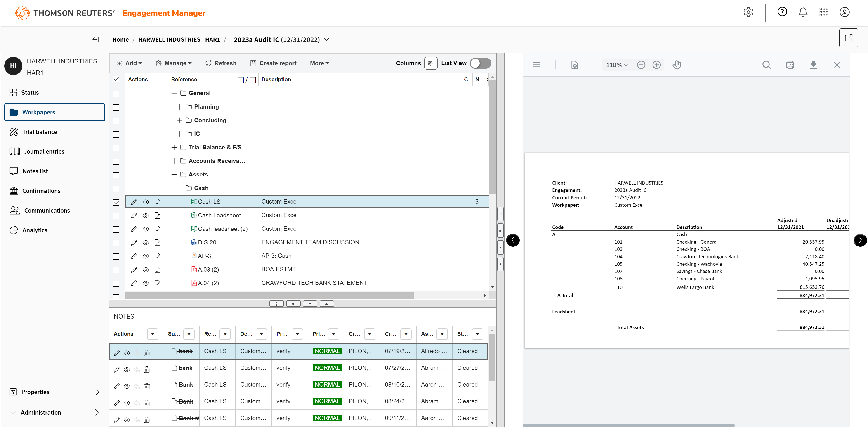Open the Trial balance sidebar section
868x427 pixels.
tap(39, 132)
